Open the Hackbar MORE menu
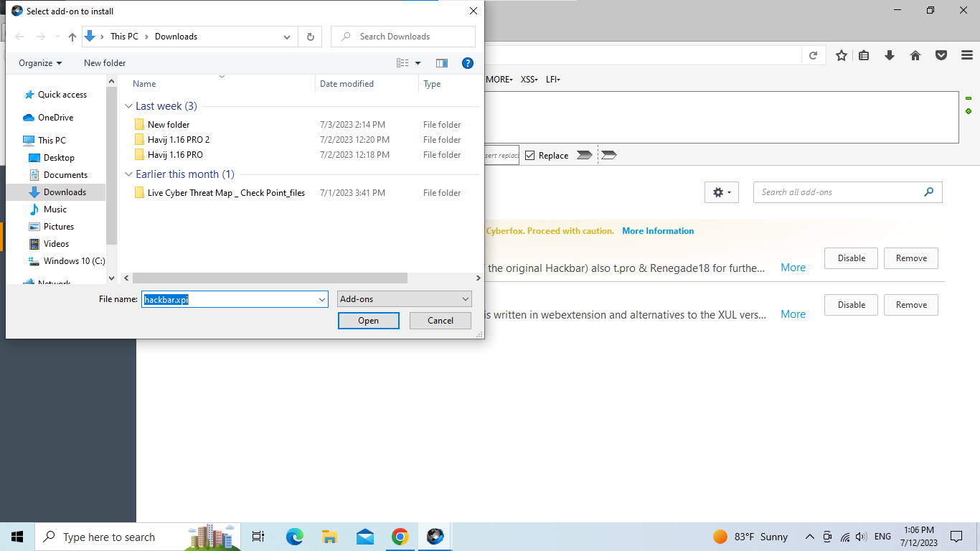Screen dimensions: 980x551 pos(499,80)
